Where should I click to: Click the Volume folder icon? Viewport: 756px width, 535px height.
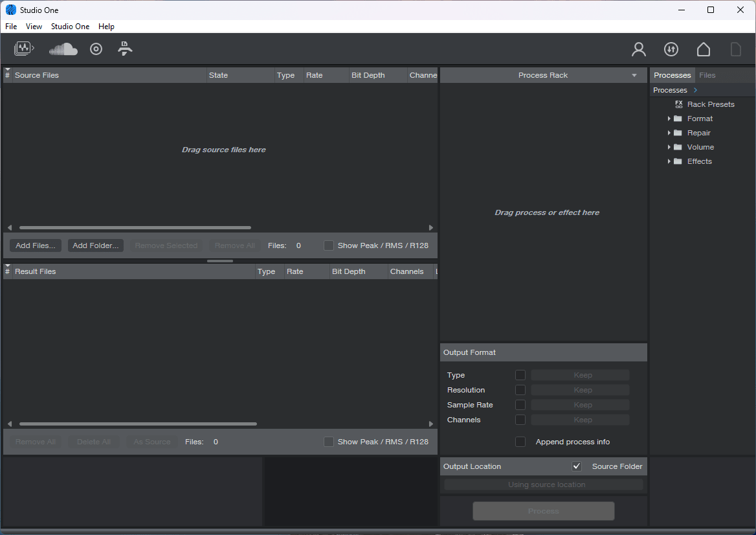pyautogui.click(x=678, y=147)
